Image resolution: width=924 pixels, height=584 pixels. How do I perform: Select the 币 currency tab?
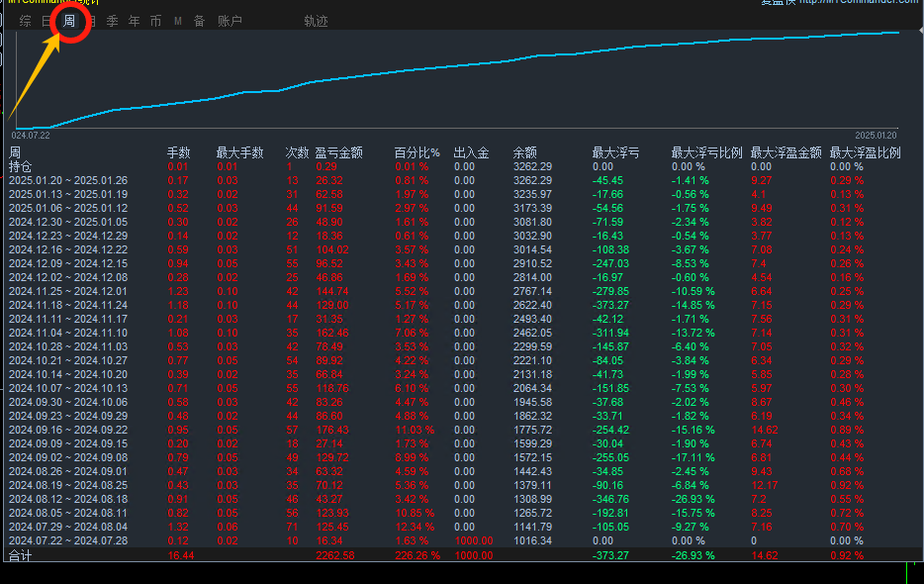155,21
